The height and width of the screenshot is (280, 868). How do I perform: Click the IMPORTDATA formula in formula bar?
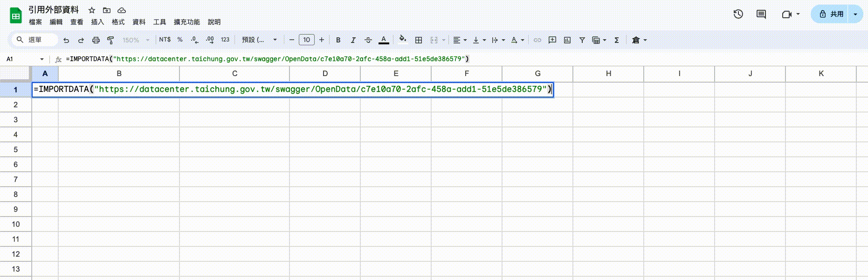pos(268,59)
